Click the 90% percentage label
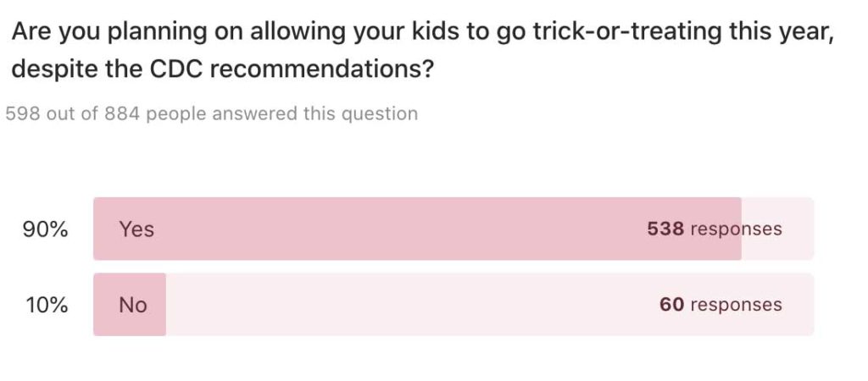Image resolution: width=868 pixels, height=381 pixels. (46, 229)
